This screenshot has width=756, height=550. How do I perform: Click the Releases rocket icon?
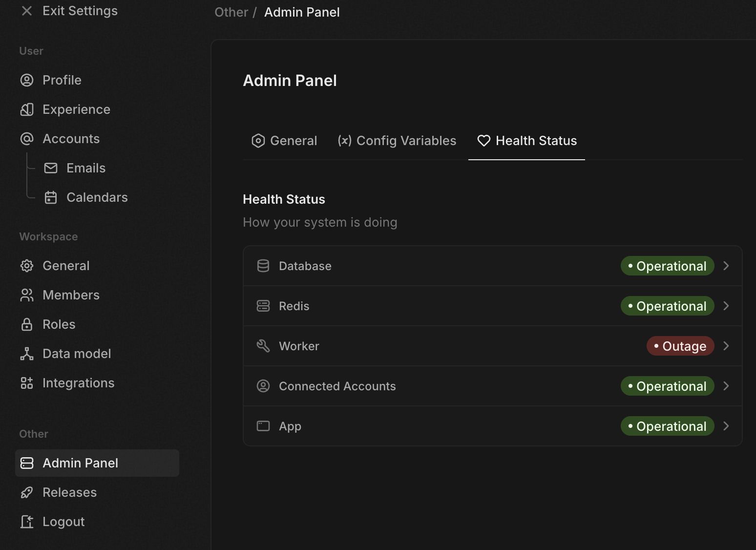pos(27,492)
